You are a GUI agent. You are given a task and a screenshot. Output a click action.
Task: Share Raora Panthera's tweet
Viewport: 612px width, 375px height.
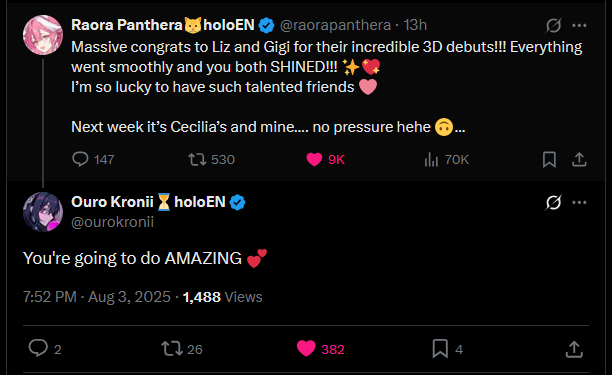coord(579,159)
